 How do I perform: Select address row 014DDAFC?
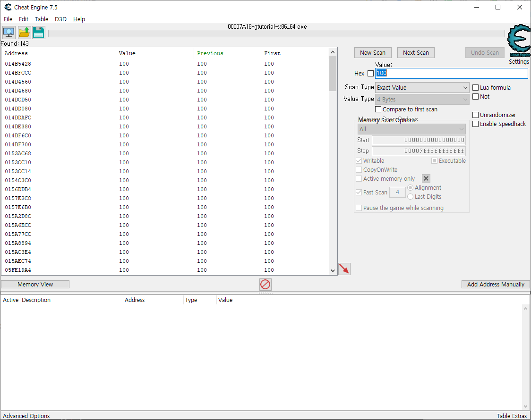[165, 118]
